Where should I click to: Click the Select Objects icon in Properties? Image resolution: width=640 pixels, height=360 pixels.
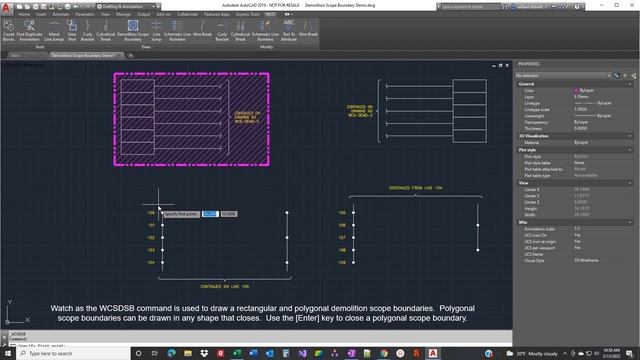pyautogui.click(x=625, y=76)
